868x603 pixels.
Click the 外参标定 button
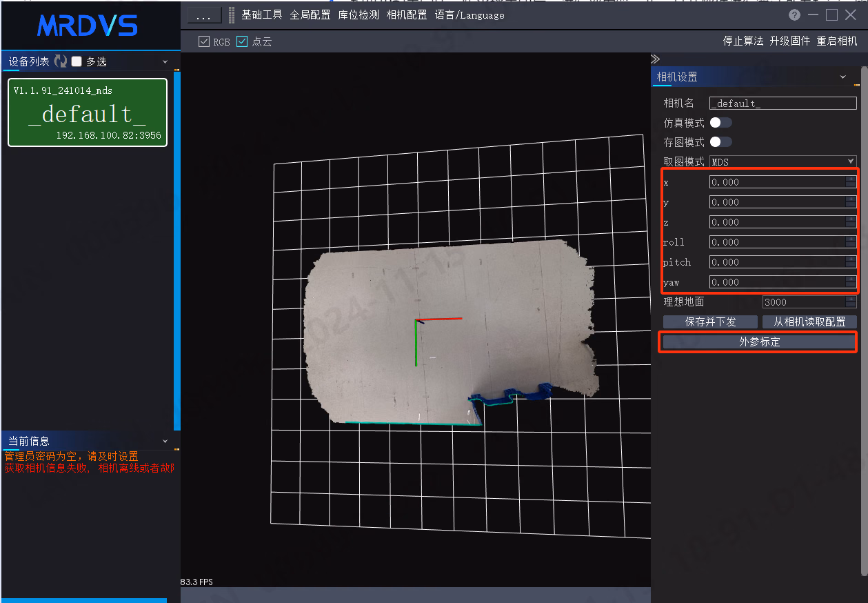coord(759,342)
